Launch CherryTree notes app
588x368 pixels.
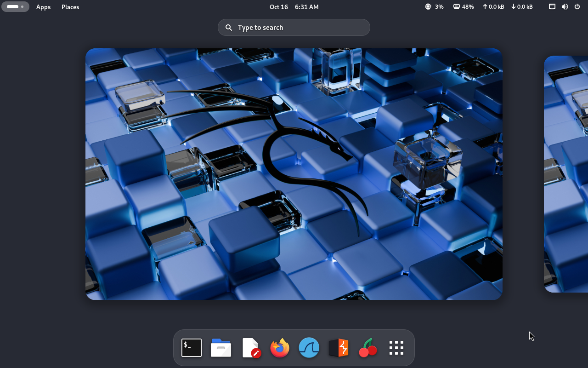368,348
